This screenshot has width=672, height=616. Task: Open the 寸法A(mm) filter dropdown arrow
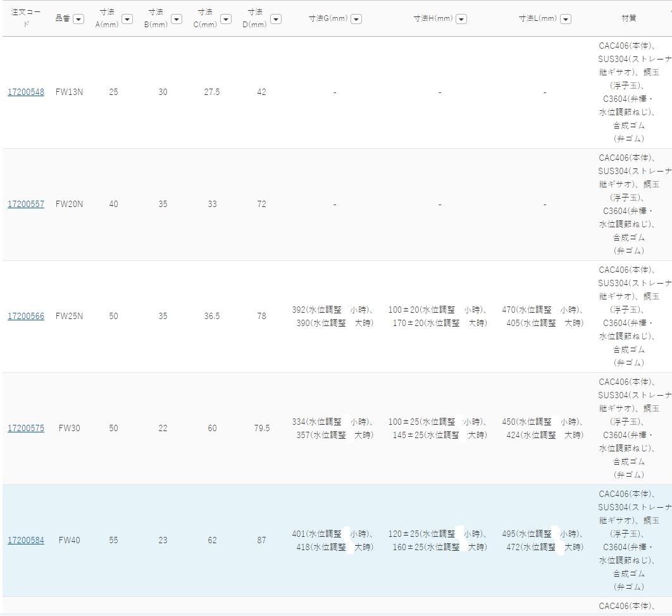127,19
